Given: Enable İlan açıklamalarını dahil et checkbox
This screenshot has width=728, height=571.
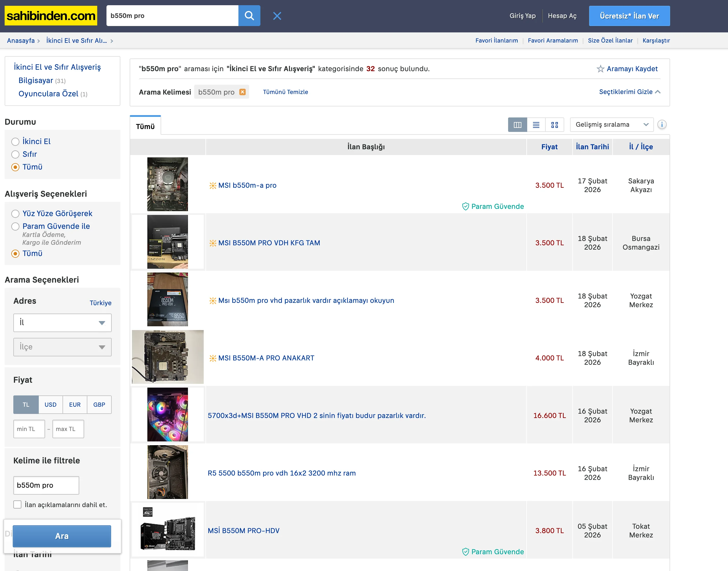Looking at the screenshot, I should tap(17, 504).
